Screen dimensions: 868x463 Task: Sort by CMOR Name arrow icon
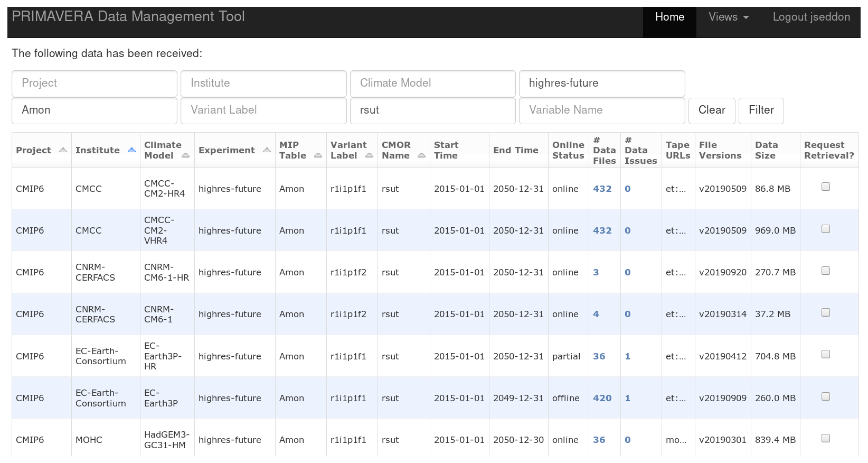point(421,155)
